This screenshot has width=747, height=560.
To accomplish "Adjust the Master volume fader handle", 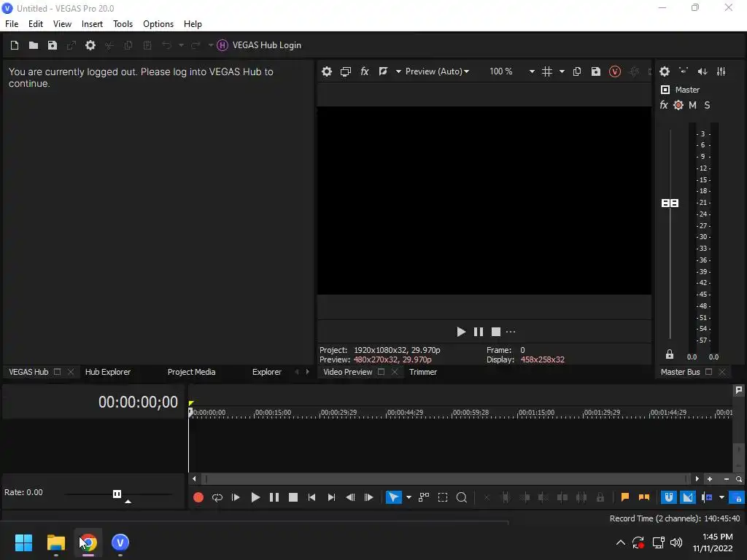I will (x=670, y=203).
